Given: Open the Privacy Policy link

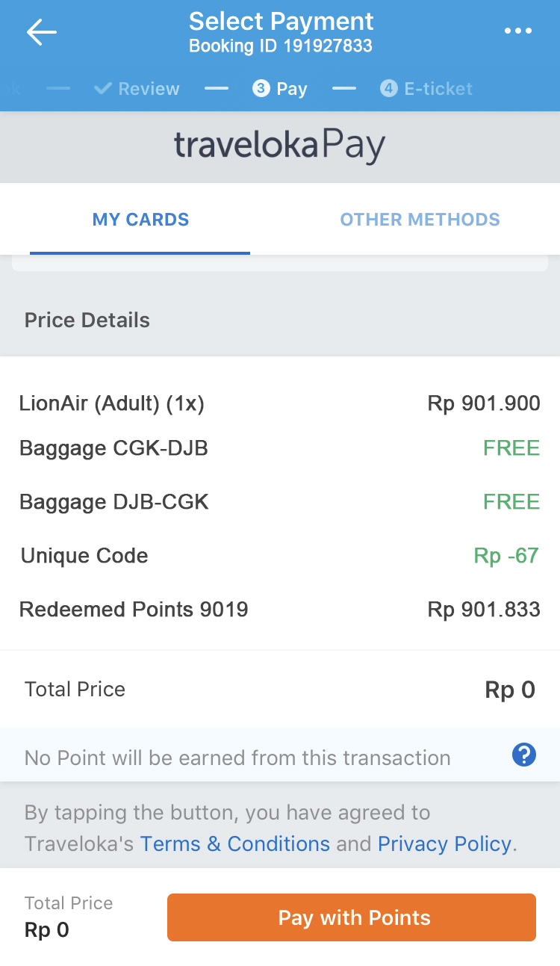Looking at the screenshot, I should coord(445,844).
